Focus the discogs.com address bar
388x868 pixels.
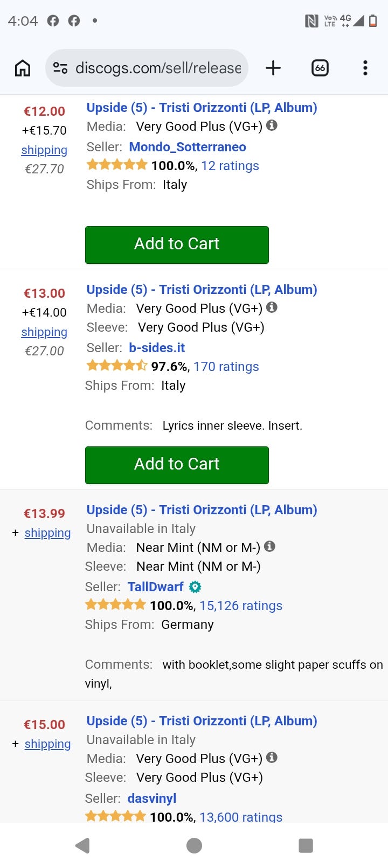point(147,68)
